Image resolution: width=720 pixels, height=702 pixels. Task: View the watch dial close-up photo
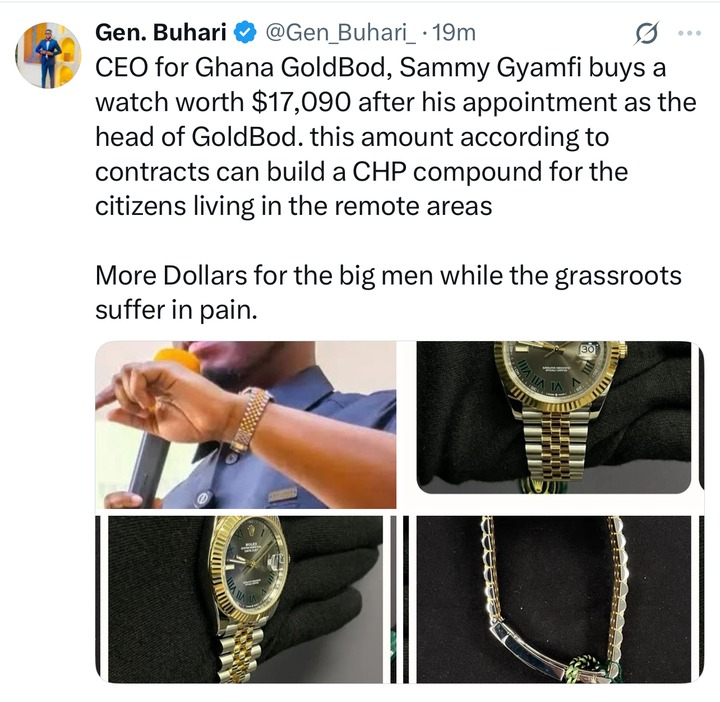(x=553, y=417)
